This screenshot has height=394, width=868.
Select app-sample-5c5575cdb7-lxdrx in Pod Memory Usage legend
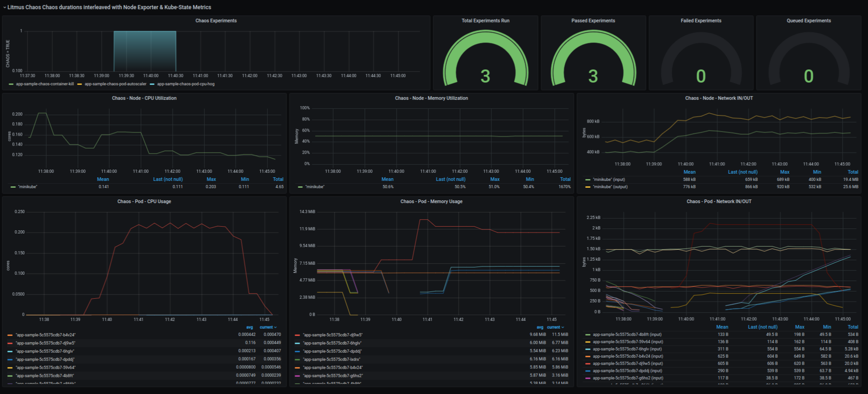click(331, 360)
